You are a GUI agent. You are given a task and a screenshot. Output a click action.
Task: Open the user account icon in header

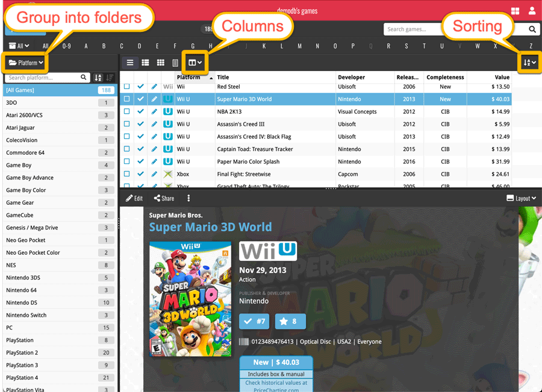532,11
